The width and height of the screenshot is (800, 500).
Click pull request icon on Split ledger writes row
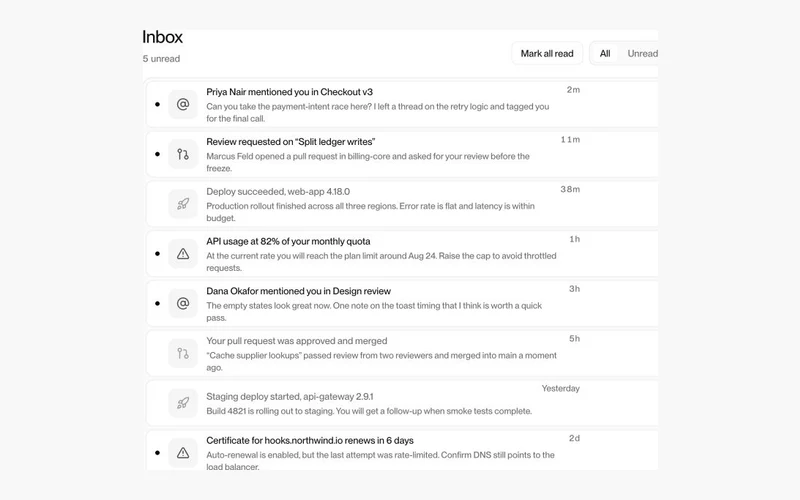(183, 154)
